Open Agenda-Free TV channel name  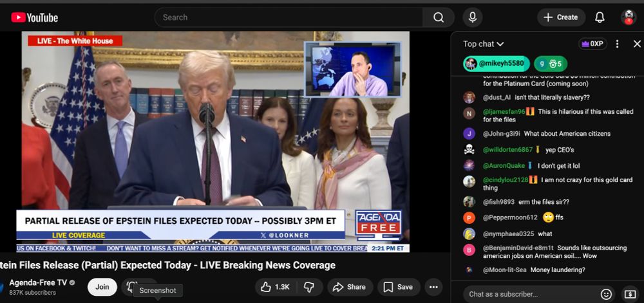[38, 282]
